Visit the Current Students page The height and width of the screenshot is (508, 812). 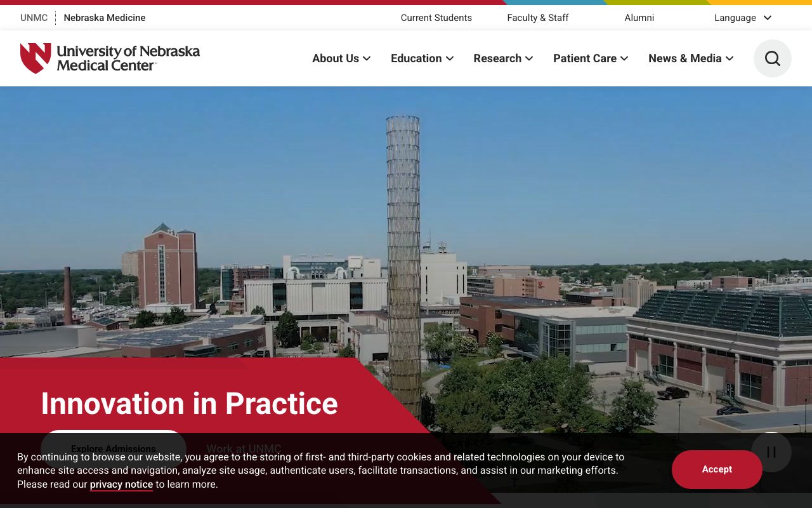436,18
